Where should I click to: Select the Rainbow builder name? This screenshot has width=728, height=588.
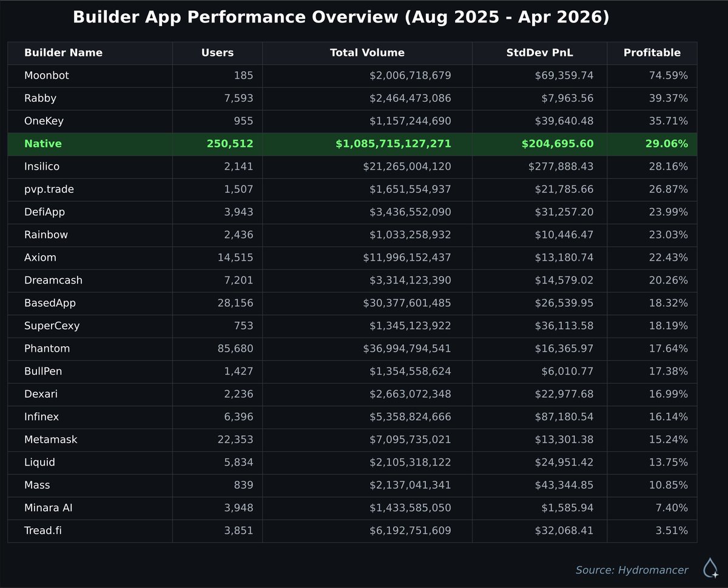pos(46,235)
